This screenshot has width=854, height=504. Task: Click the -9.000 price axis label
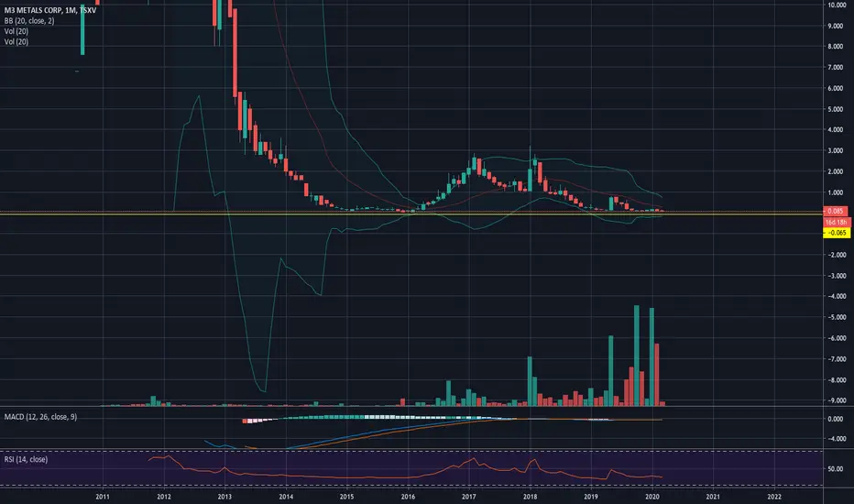[x=836, y=400]
